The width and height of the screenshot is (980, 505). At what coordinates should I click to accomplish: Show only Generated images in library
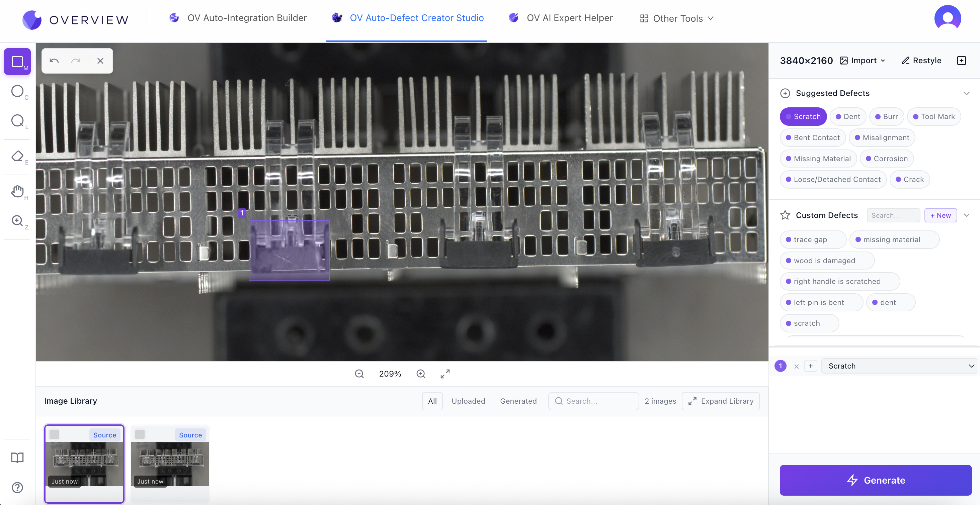tap(518, 401)
